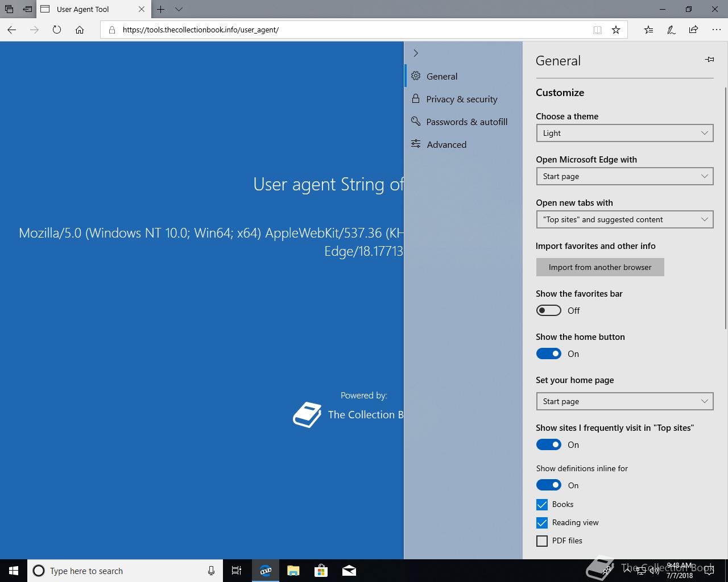Click the tabs you've set aside icon
Image resolution: width=728 pixels, height=582 pixels.
9,9
